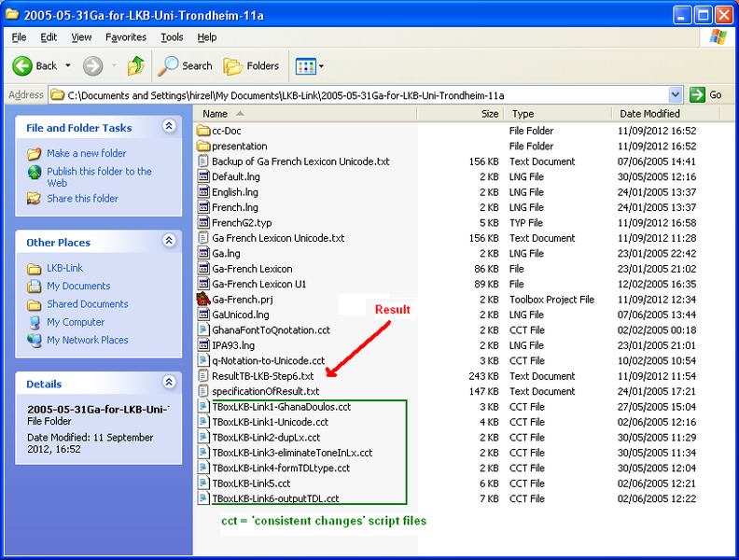Select the English.lng file icon

coord(203,192)
